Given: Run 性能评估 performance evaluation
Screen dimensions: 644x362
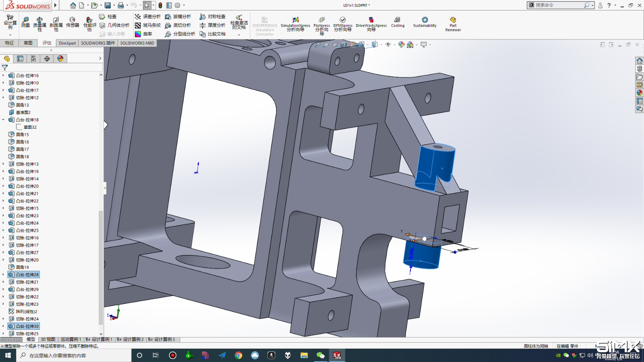Looking at the screenshot, I should (89, 24).
